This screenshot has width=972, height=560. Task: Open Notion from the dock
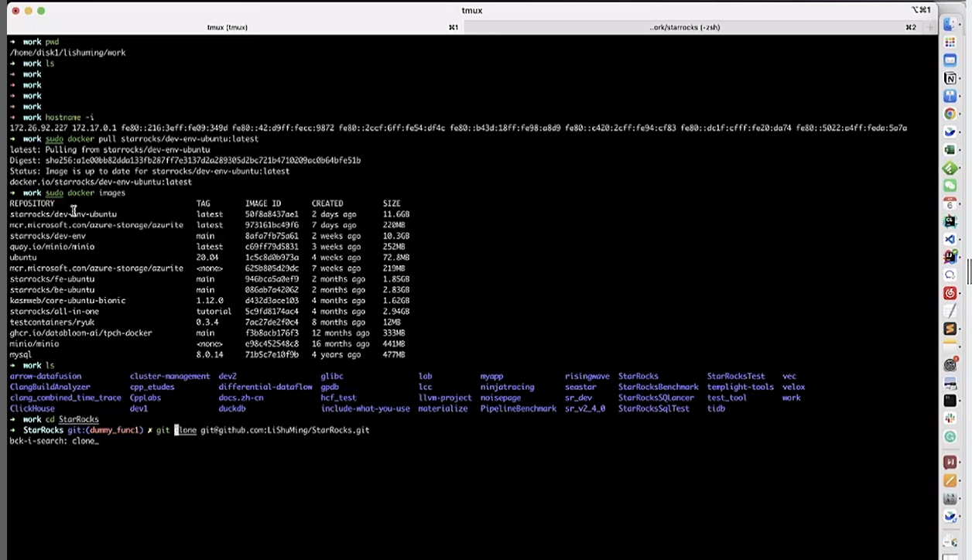950,78
